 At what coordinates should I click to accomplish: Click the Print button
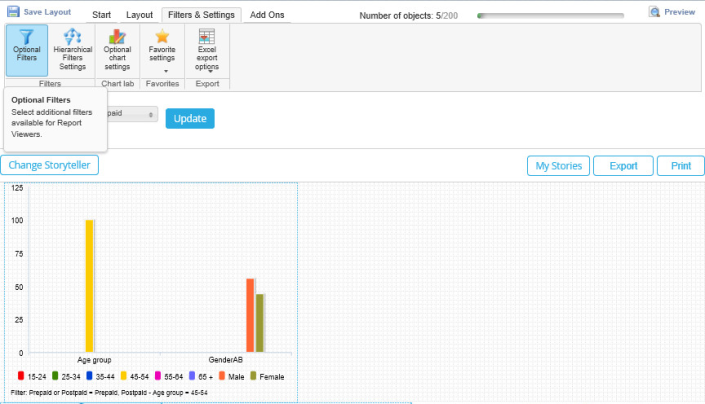(681, 166)
